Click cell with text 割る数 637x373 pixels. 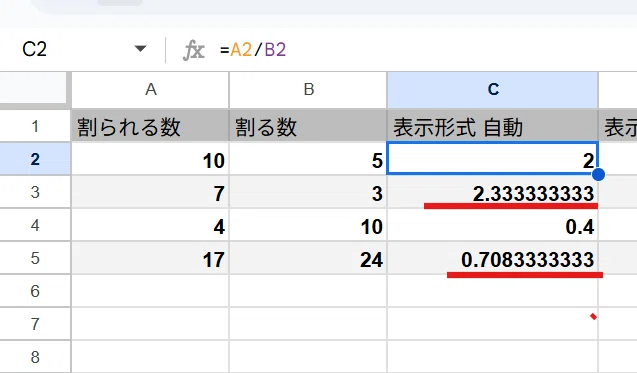pyautogui.click(x=308, y=126)
